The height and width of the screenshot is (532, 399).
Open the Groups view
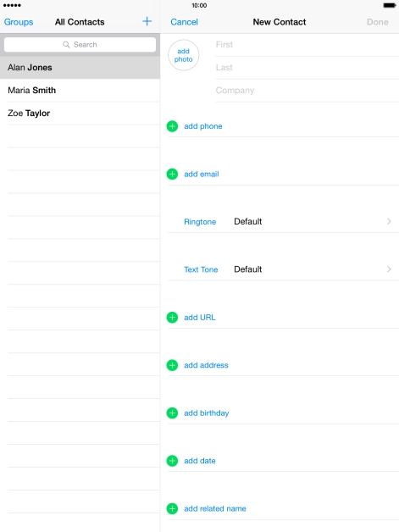(19, 22)
